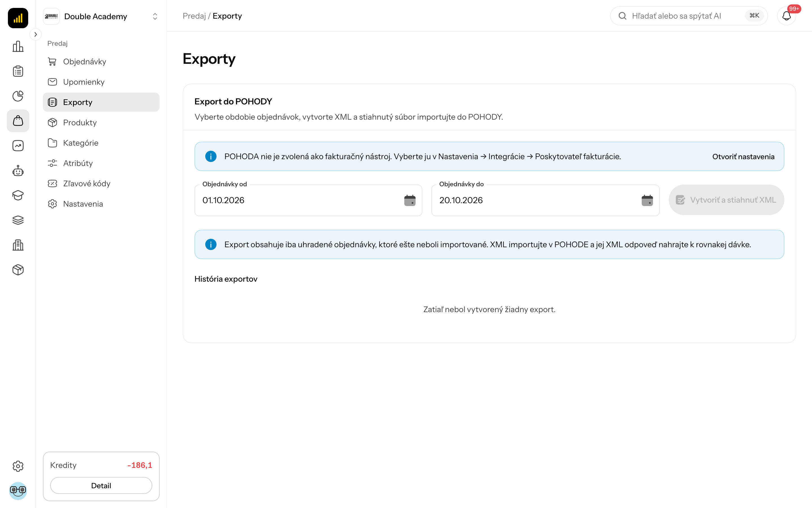Go to Upomienky in sidebar
The image size is (812, 508).
(x=101, y=82)
